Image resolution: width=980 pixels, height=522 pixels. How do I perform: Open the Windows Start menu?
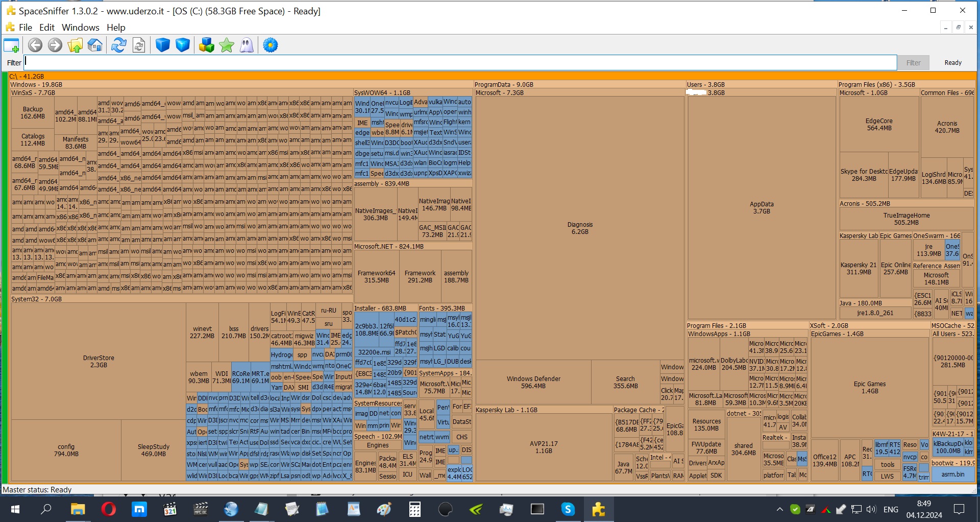tap(15, 509)
